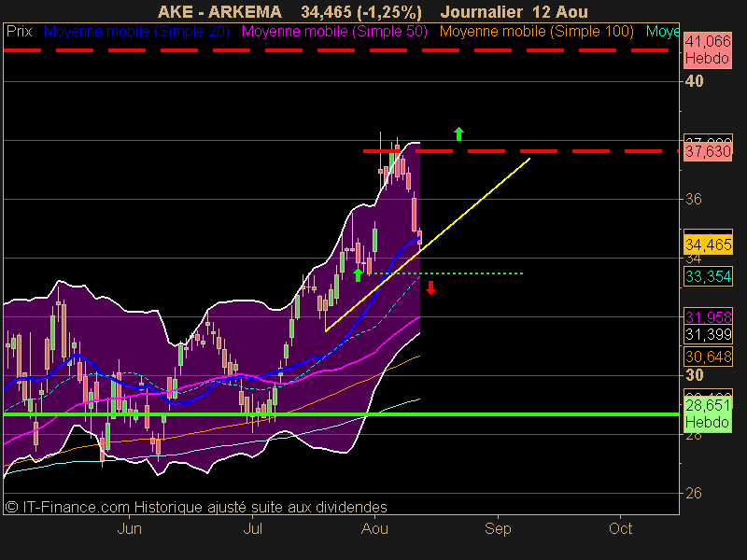
Task: Click the 'Oct' label on the time axis
Action: coord(620,528)
